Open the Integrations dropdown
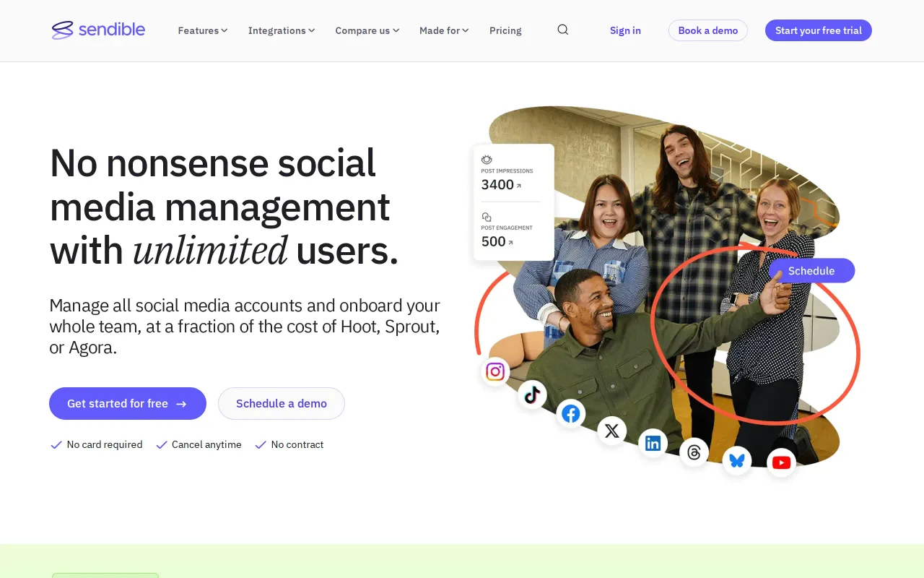Screen dimensions: 924x578 tap(282, 30)
